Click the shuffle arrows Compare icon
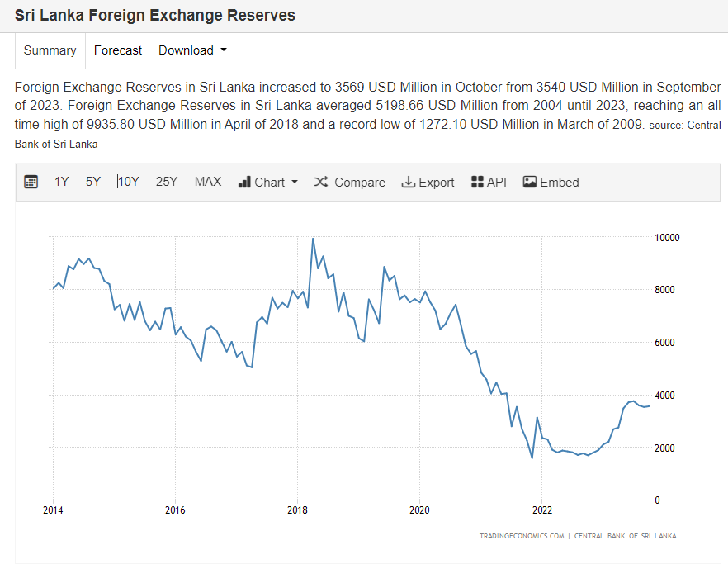The image size is (728, 569). pos(321,182)
